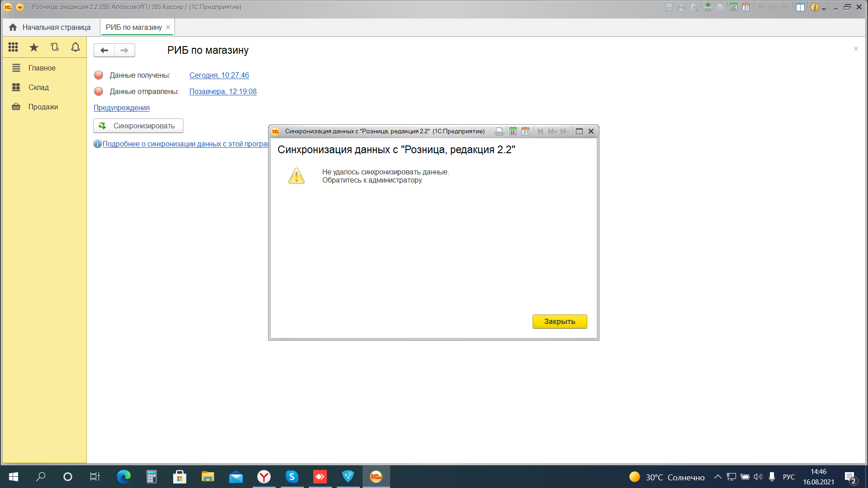Close the РИБ по магазину tab
This screenshot has width=868, height=488.
(x=168, y=27)
